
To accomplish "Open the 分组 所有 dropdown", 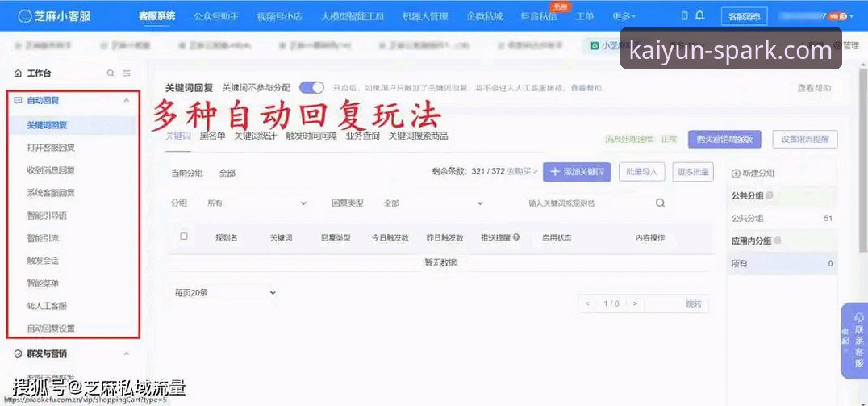I will click(x=257, y=203).
